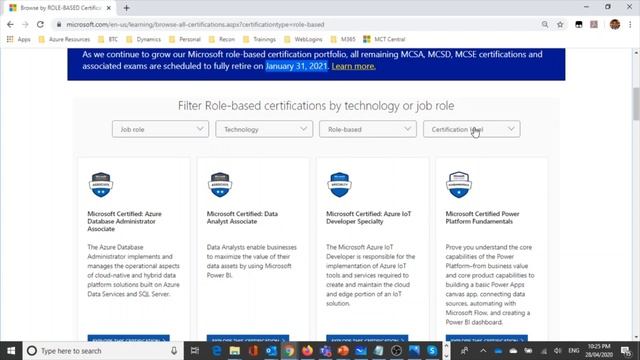This screenshot has width=640, height=360.
Task: Open Microsoft Office from the taskbar
Action: tap(253, 351)
